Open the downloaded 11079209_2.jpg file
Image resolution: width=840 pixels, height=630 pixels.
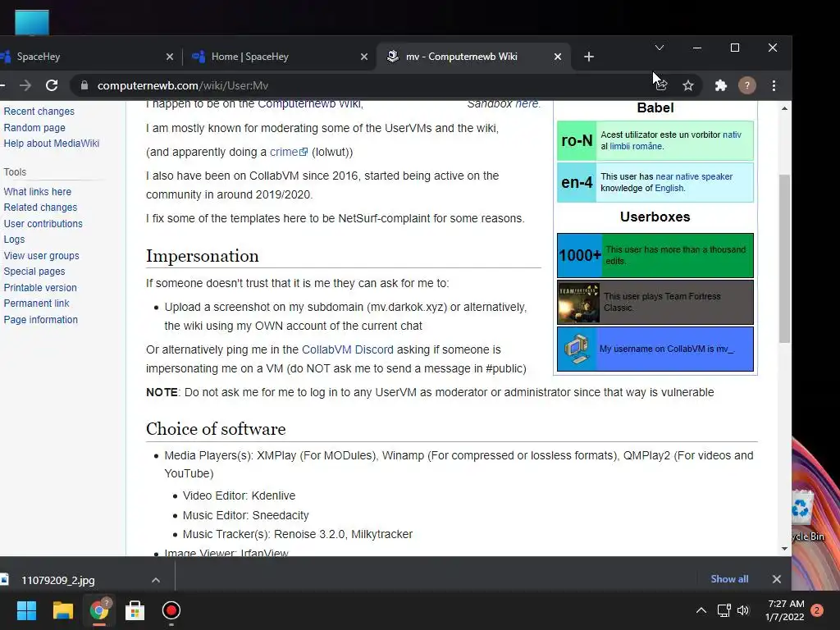58,580
